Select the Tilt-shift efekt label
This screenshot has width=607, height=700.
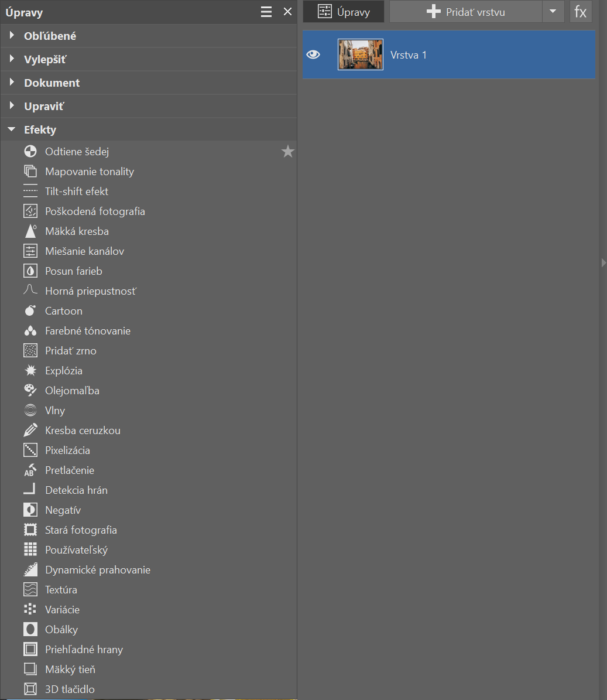(x=77, y=192)
